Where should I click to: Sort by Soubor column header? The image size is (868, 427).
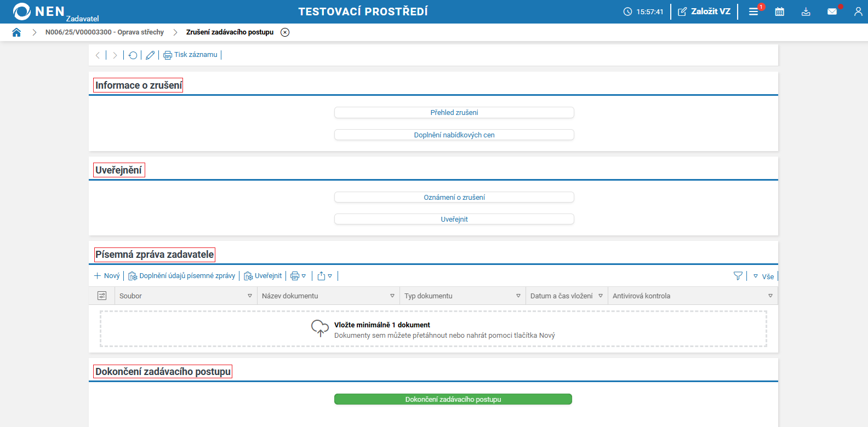pyautogui.click(x=130, y=296)
